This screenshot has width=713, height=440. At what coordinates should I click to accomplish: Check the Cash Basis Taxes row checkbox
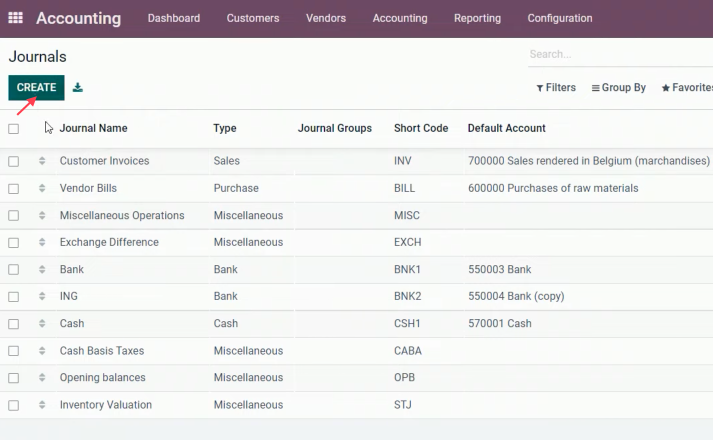pyautogui.click(x=14, y=351)
